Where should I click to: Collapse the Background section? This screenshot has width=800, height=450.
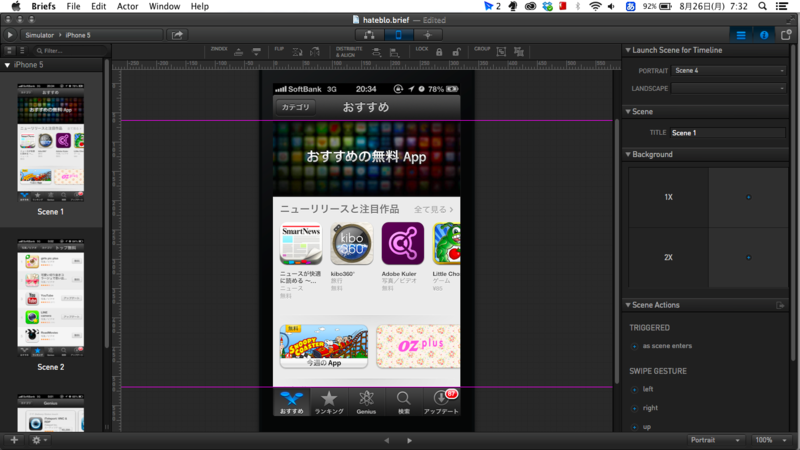(x=628, y=154)
